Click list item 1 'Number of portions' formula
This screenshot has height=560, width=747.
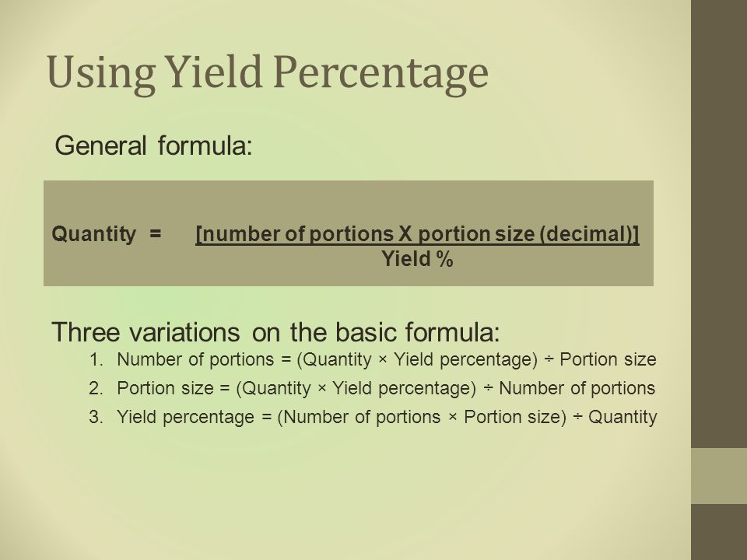387,359
